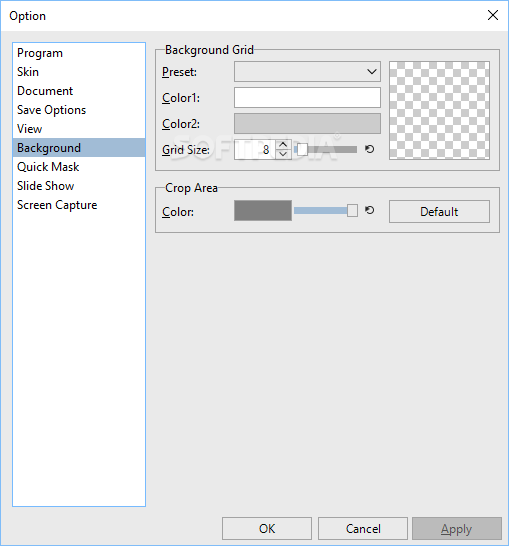Select Skin in the category list
Viewport: 509px width, 546px height.
[79, 72]
